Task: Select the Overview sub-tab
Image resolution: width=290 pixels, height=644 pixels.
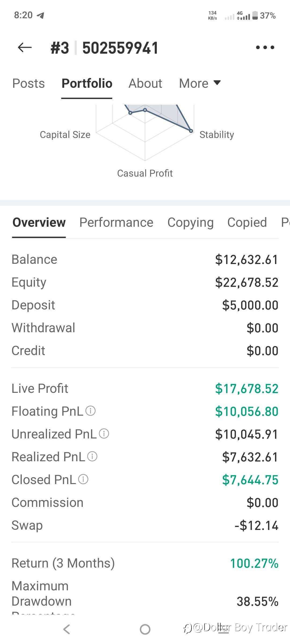Action: pyautogui.click(x=39, y=222)
